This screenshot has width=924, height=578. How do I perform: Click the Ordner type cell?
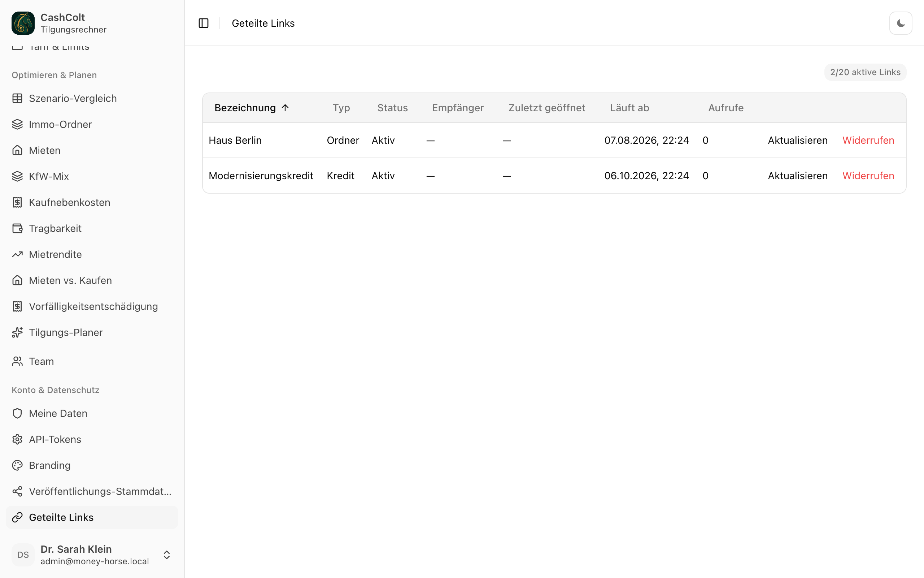[x=343, y=140]
